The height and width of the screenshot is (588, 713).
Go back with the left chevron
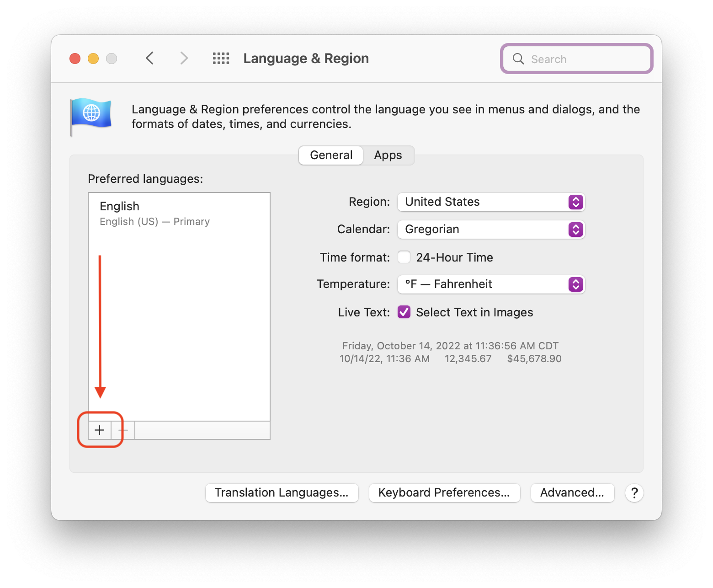pos(149,58)
